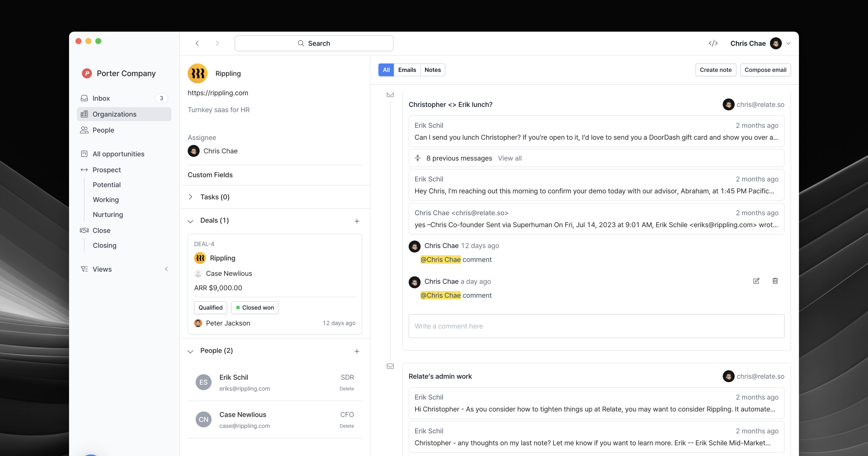Viewport: 868px width, 456px height.
Task: Click the code brackets icon in header
Action: tap(713, 43)
